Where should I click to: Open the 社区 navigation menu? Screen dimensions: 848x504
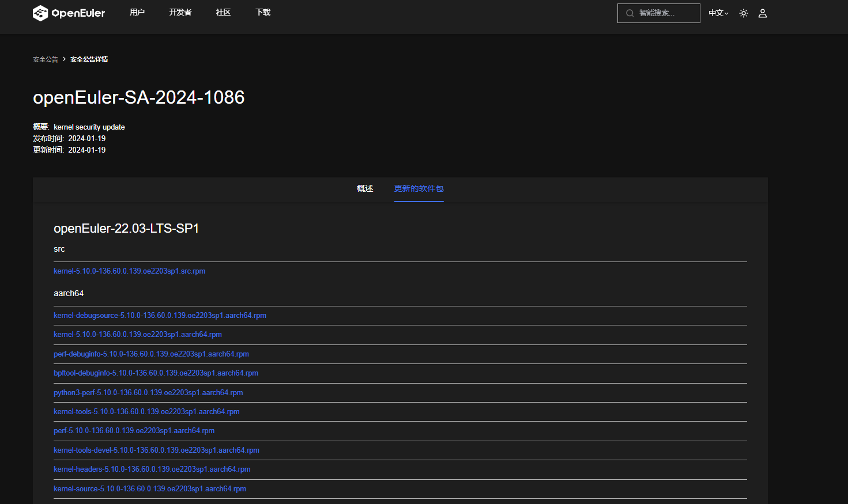click(223, 13)
